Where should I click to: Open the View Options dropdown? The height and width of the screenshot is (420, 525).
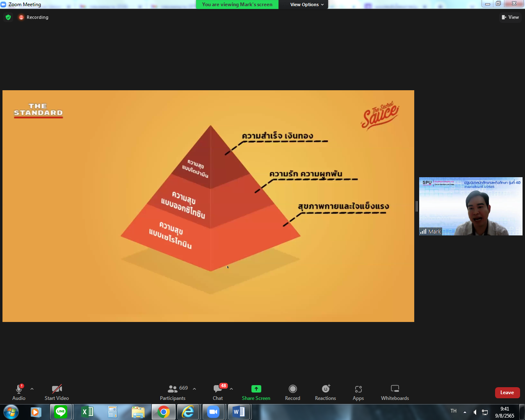point(307,5)
